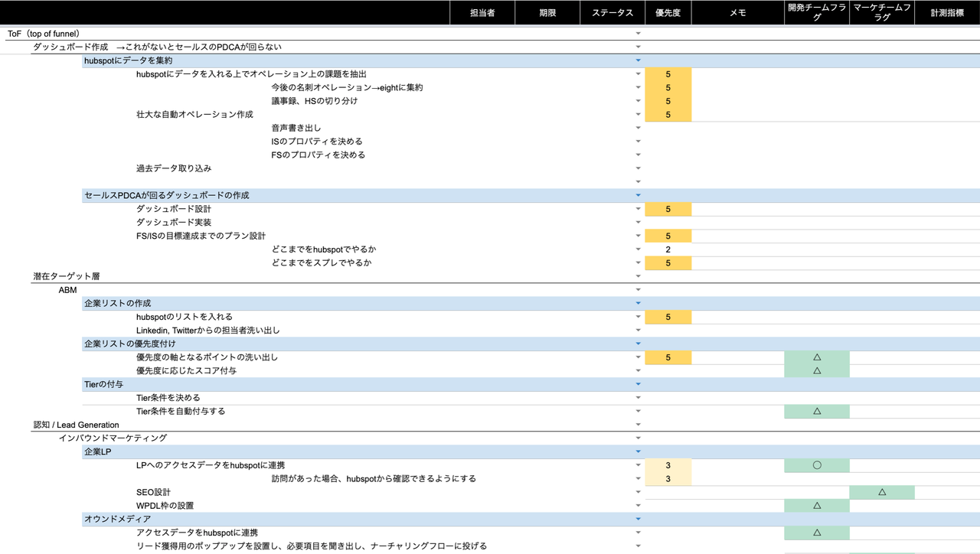Open status dropdown for ToF (top of funnel) row
This screenshot has width=980, height=554.
[x=638, y=34]
